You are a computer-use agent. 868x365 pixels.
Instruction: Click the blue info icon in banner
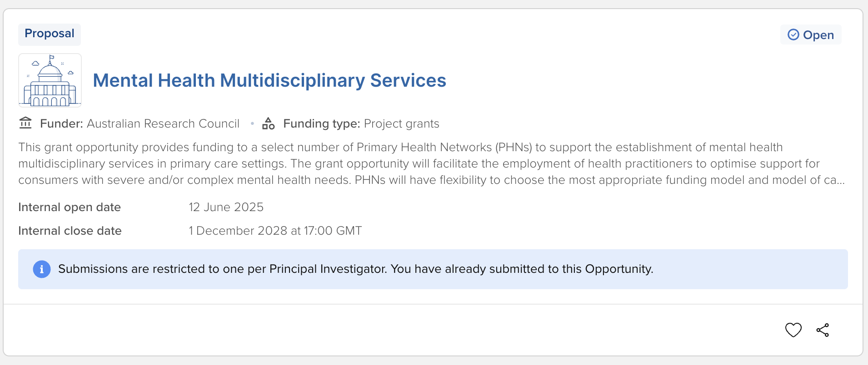pos(42,269)
